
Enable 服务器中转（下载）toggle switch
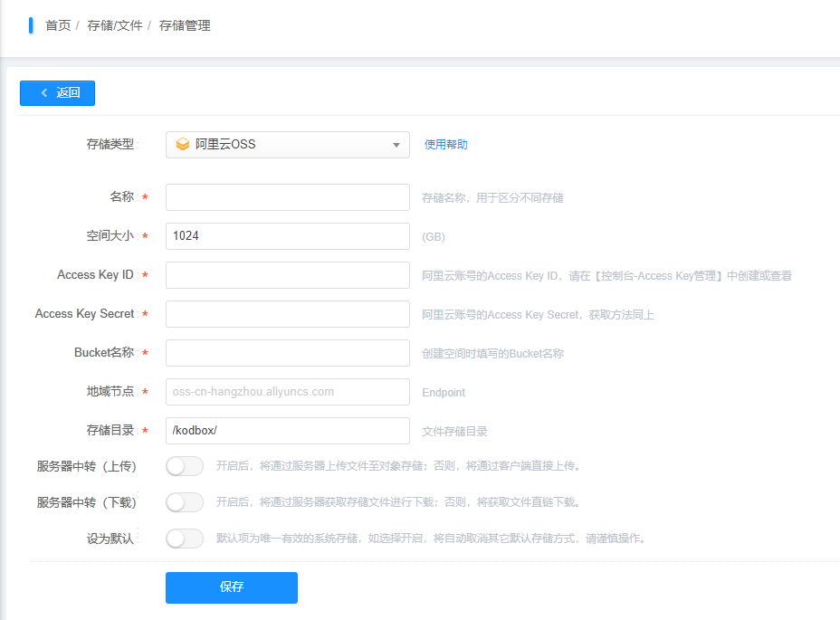185,502
